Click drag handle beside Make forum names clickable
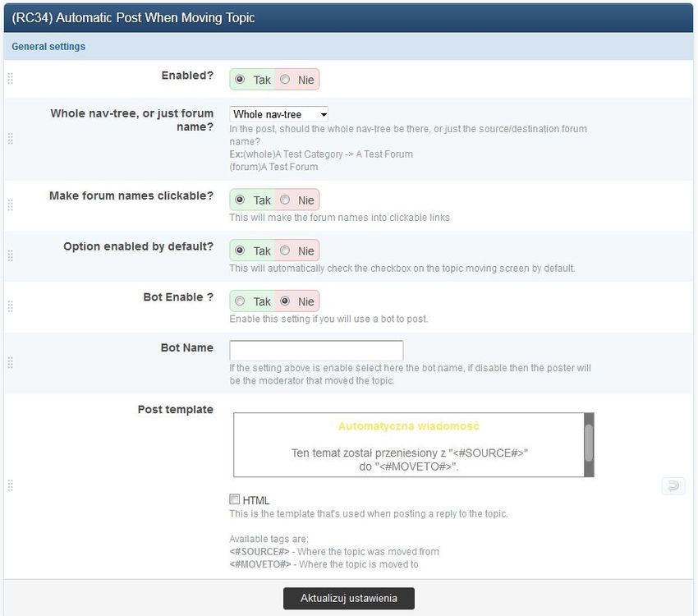Image resolution: width=698 pixels, height=616 pixels. pyautogui.click(x=11, y=205)
